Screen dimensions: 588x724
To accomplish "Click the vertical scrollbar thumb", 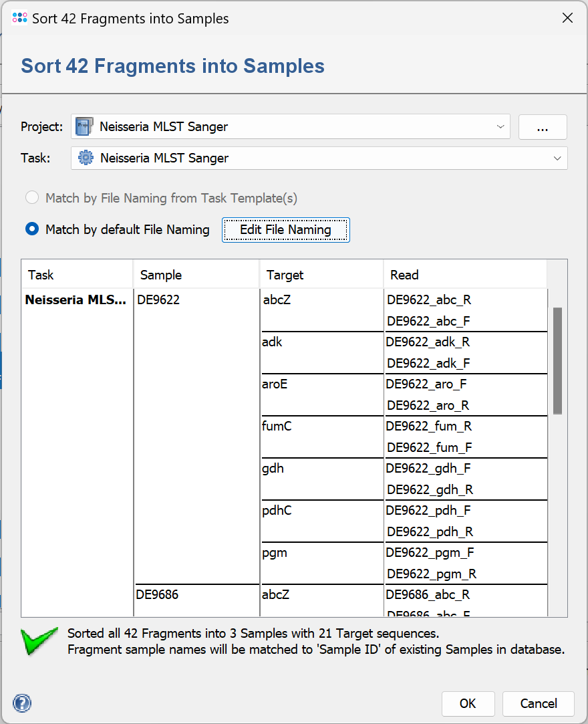I will (x=557, y=361).
